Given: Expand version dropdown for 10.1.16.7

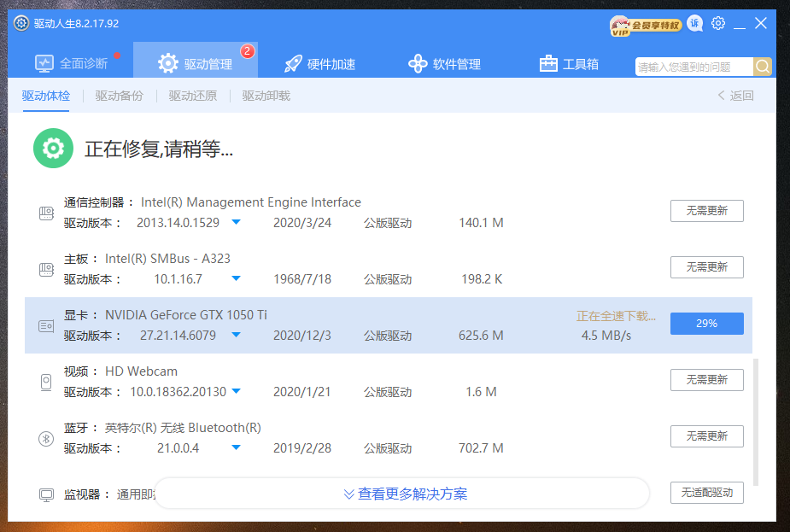Looking at the screenshot, I should pyautogui.click(x=236, y=278).
